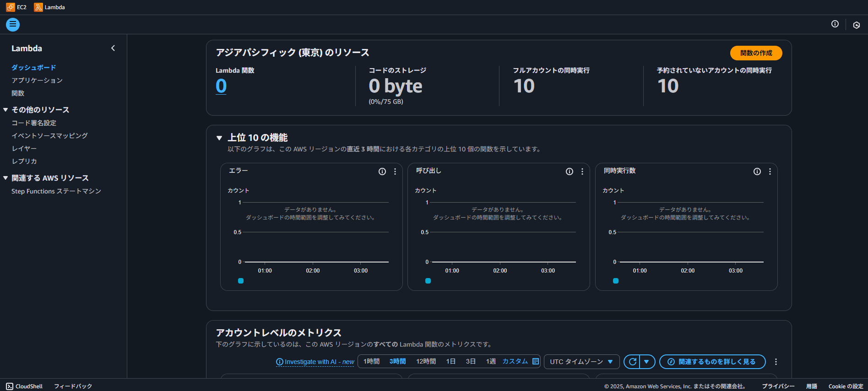
Task: Click フルアカウントの同時実行 label
Action: 551,70
